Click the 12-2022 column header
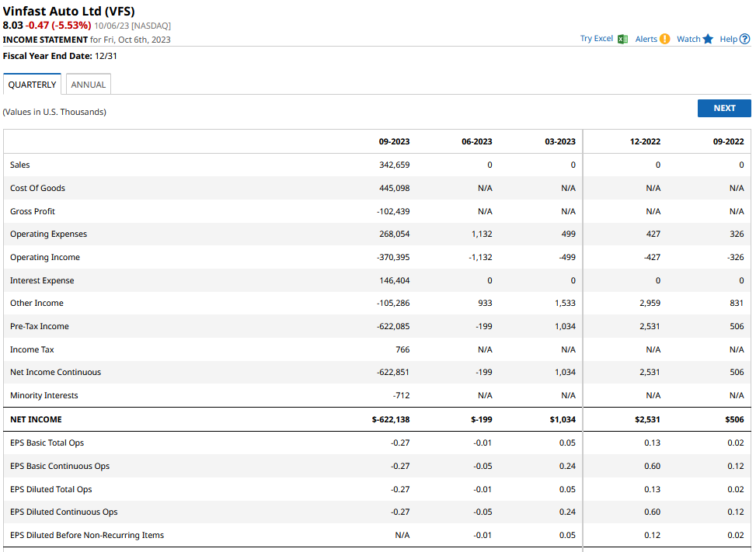Image resolution: width=756 pixels, height=552 pixels. [x=645, y=141]
